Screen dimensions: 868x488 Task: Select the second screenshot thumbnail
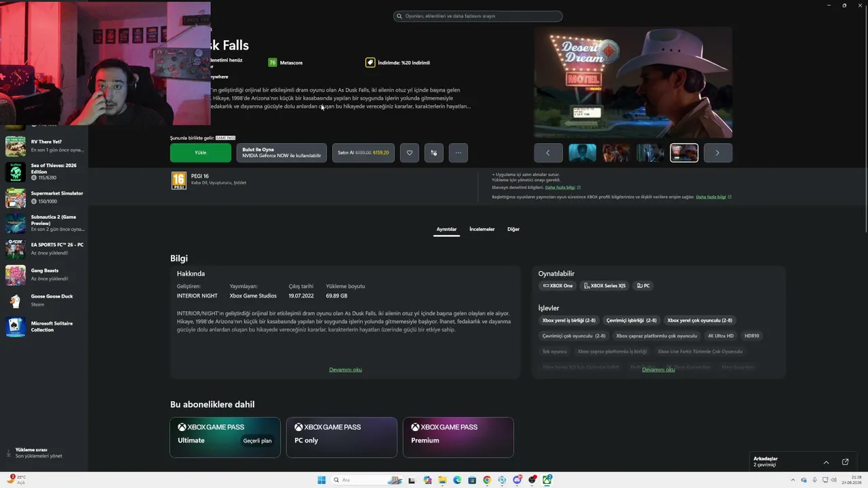point(616,152)
